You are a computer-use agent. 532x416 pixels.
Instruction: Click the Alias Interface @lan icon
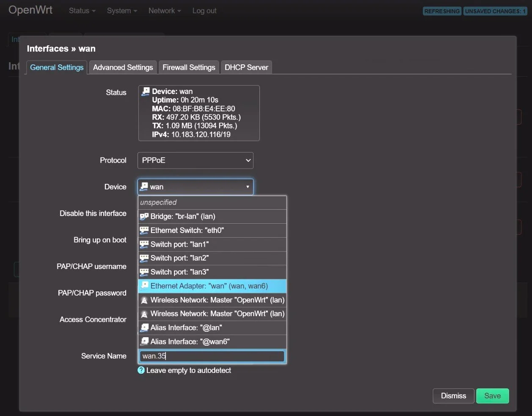(144, 327)
